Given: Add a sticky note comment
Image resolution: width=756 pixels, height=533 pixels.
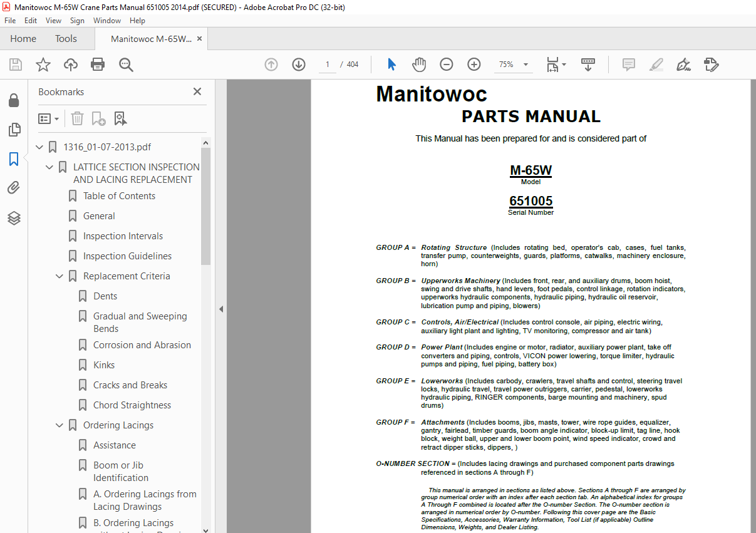Looking at the screenshot, I should tap(629, 65).
